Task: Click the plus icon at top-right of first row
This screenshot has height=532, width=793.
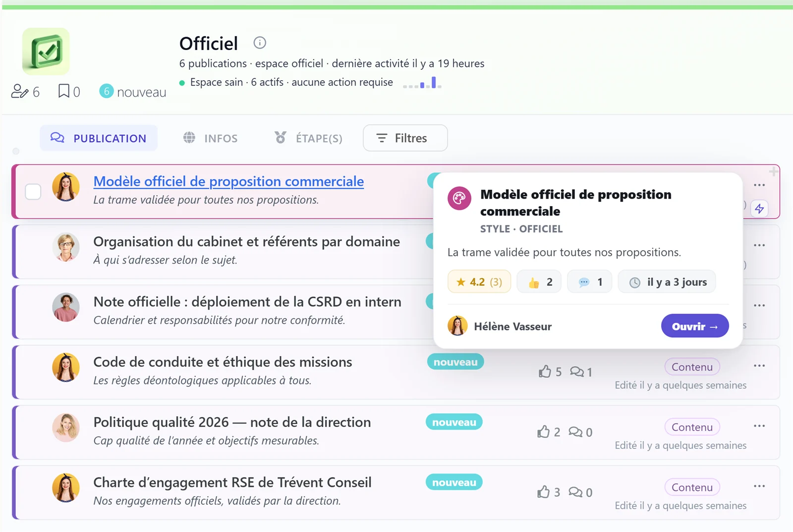Action: click(x=773, y=171)
